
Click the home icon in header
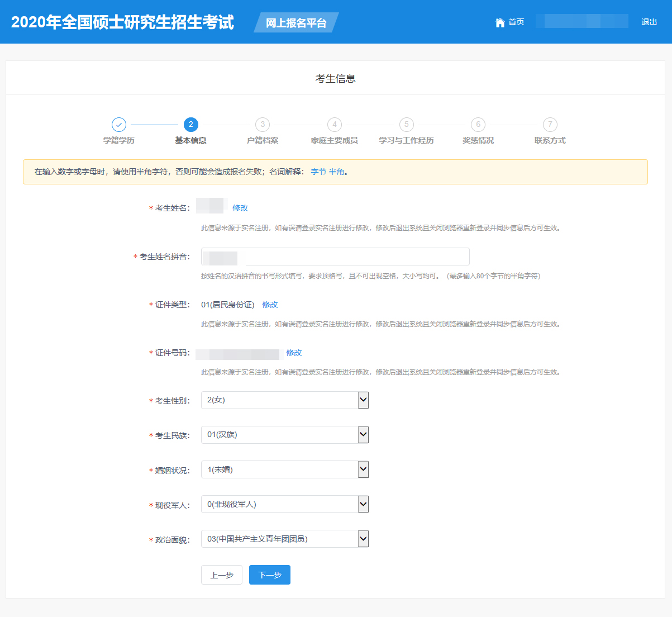tap(500, 22)
